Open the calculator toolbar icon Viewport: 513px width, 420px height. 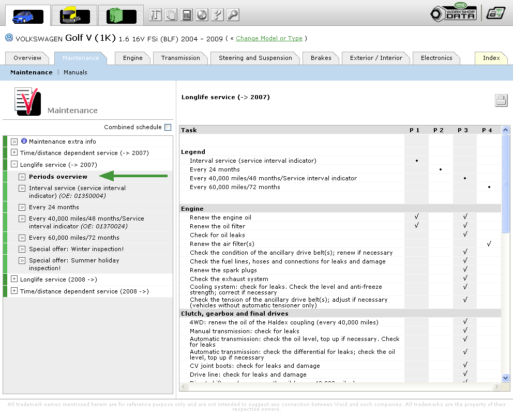(x=187, y=15)
